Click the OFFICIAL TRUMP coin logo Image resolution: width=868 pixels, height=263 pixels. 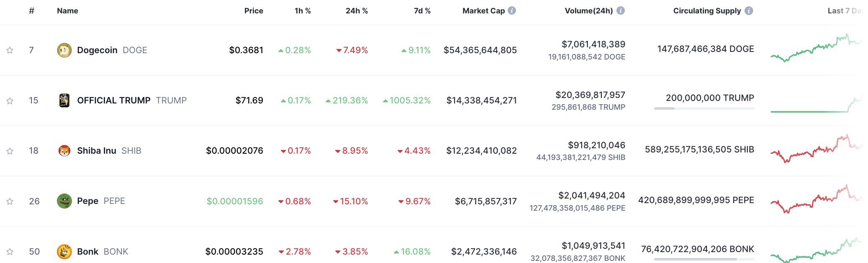64,101
